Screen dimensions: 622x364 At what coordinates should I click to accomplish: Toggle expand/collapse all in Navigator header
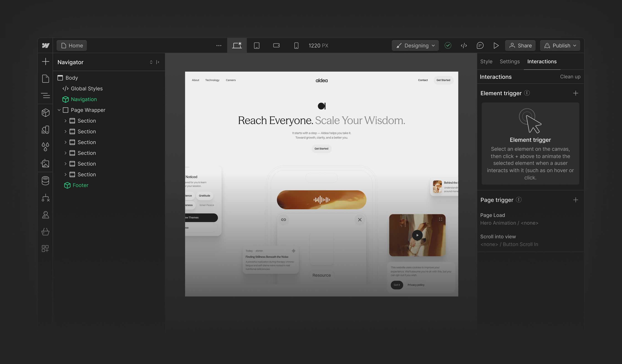pos(151,62)
